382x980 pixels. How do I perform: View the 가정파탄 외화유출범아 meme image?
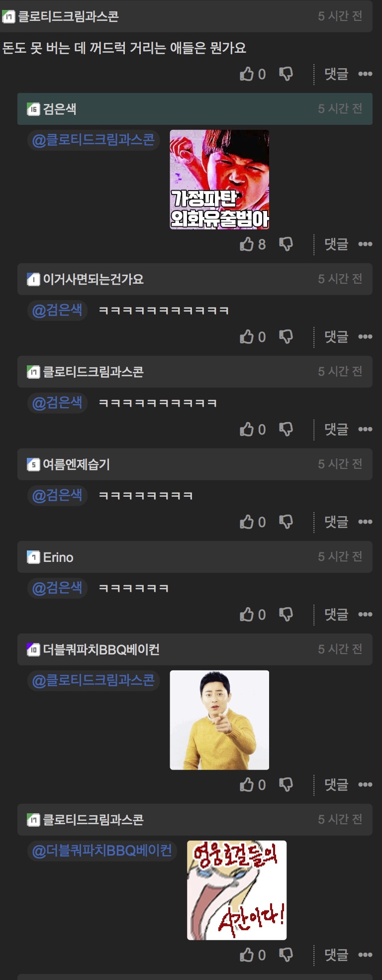(219, 180)
